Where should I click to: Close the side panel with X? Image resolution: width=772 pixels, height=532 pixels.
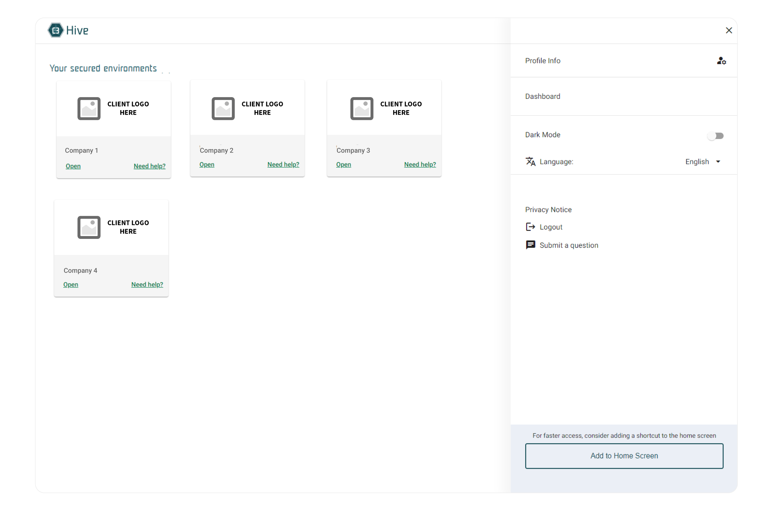729,30
